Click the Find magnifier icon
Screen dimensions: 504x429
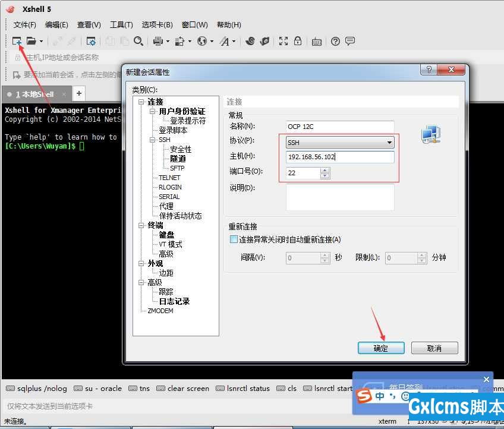tap(138, 41)
